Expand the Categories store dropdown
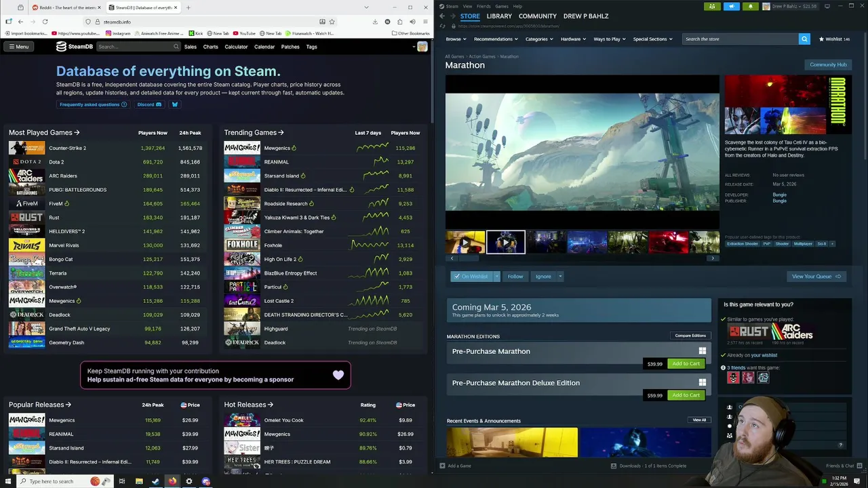This screenshot has width=868, height=488. (539, 39)
